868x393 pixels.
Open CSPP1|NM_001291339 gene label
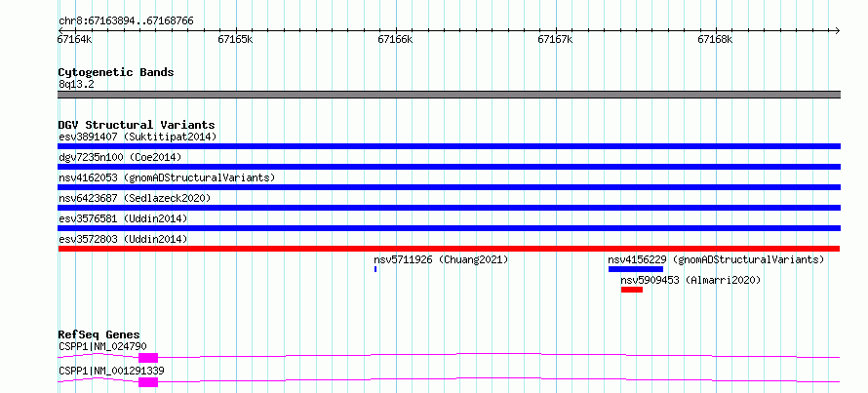111,371
